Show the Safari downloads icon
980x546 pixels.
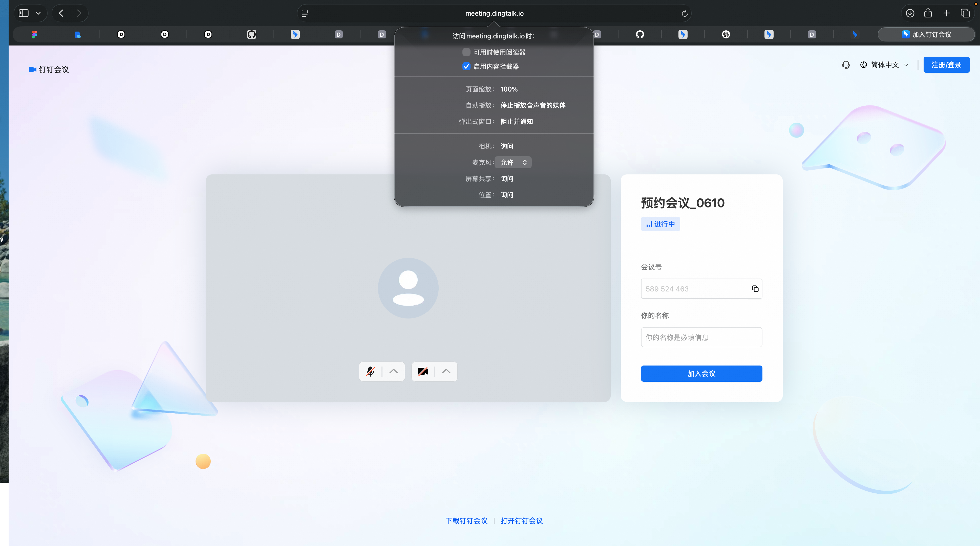910,13
